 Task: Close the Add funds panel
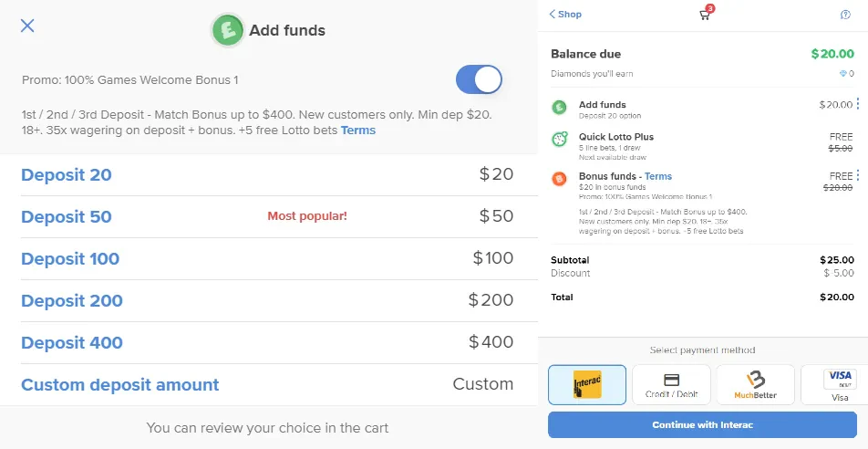pos(27,26)
